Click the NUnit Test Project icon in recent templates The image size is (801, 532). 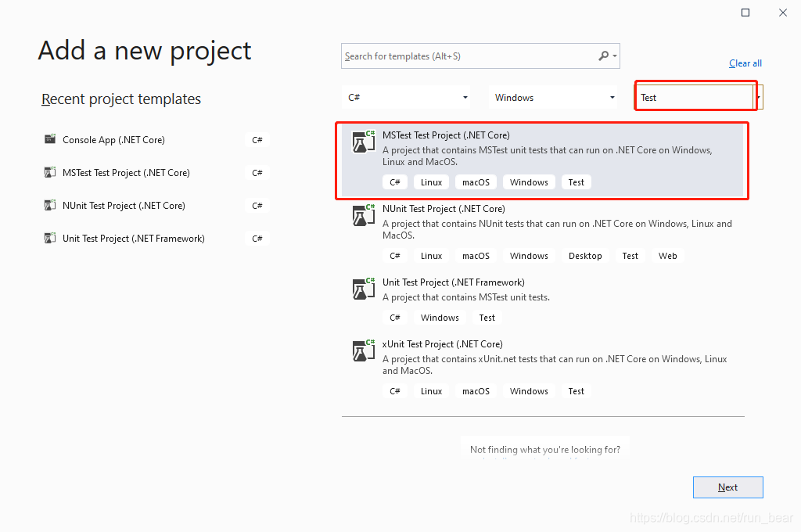coord(50,205)
